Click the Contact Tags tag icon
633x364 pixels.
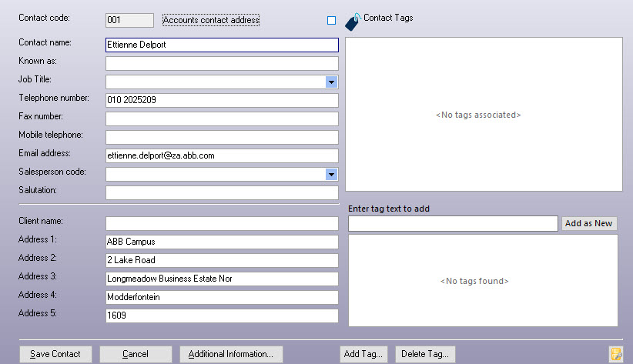click(352, 21)
